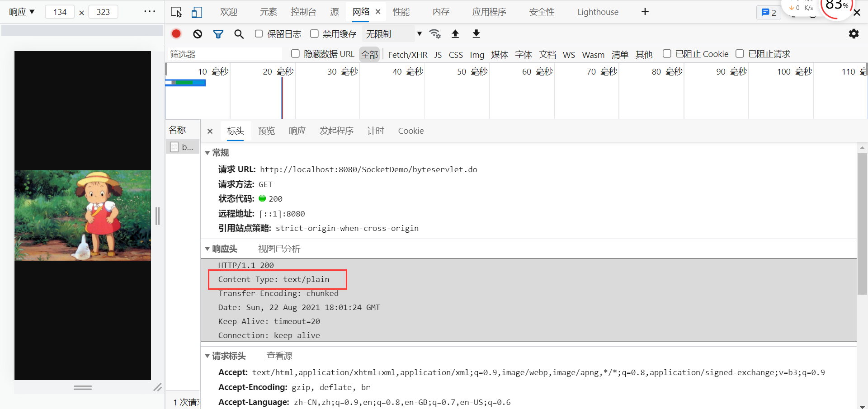The image size is (868, 409).
Task: Check Hide data URLs (隐藏数据 URL)
Action: click(x=295, y=54)
